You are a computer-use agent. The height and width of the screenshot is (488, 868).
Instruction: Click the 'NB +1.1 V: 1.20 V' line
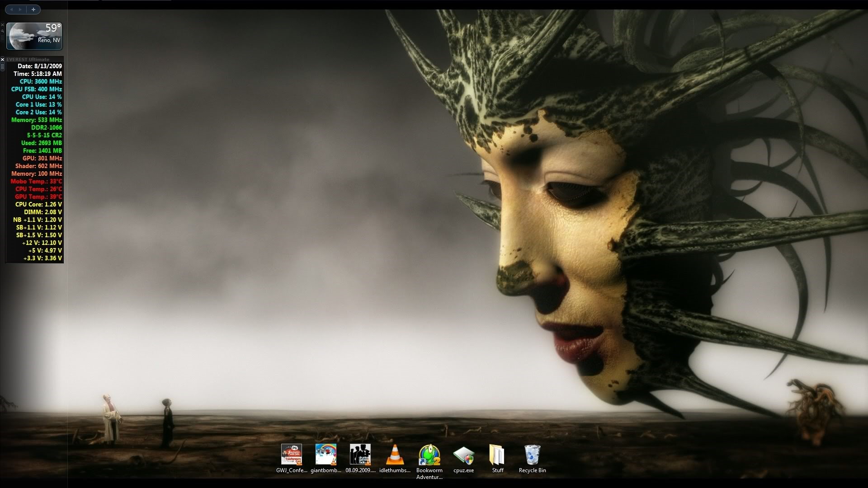(38, 220)
